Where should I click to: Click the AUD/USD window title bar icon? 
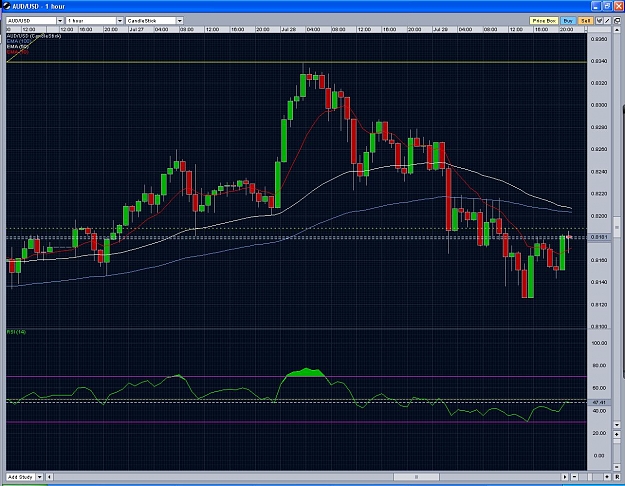[6, 6]
